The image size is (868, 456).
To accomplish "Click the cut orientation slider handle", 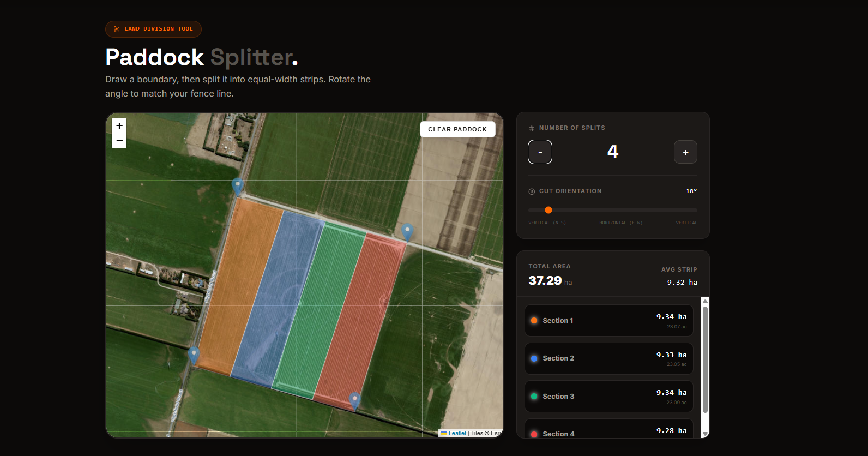I will pos(548,210).
